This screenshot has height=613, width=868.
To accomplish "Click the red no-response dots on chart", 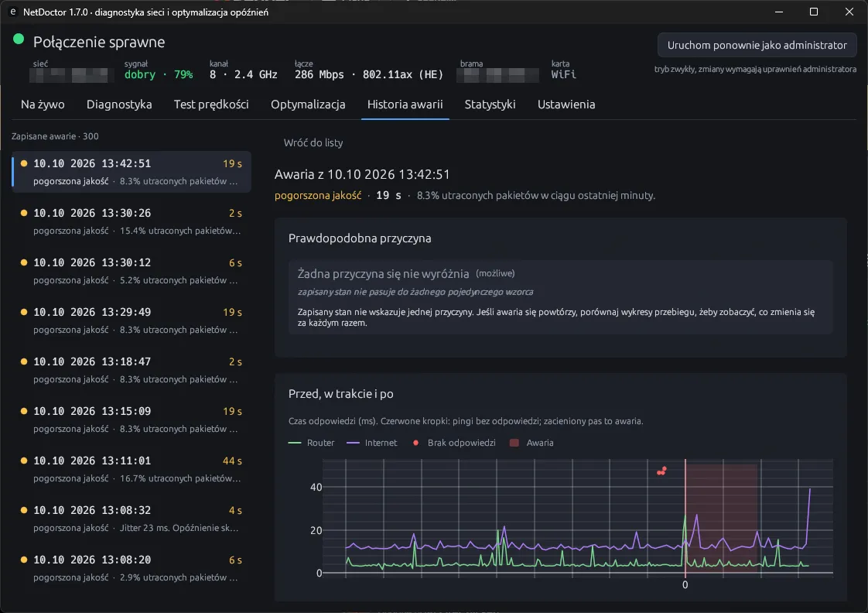I will 661,471.
